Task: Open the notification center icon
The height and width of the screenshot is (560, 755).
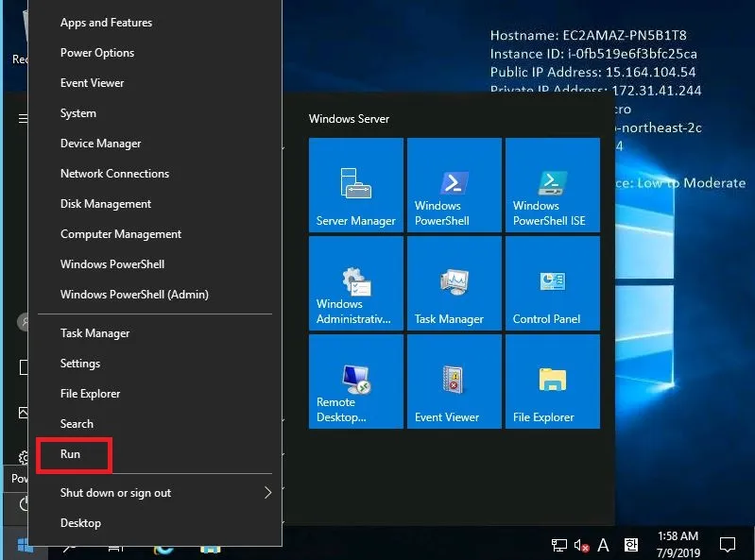Action: click(727, 545)
